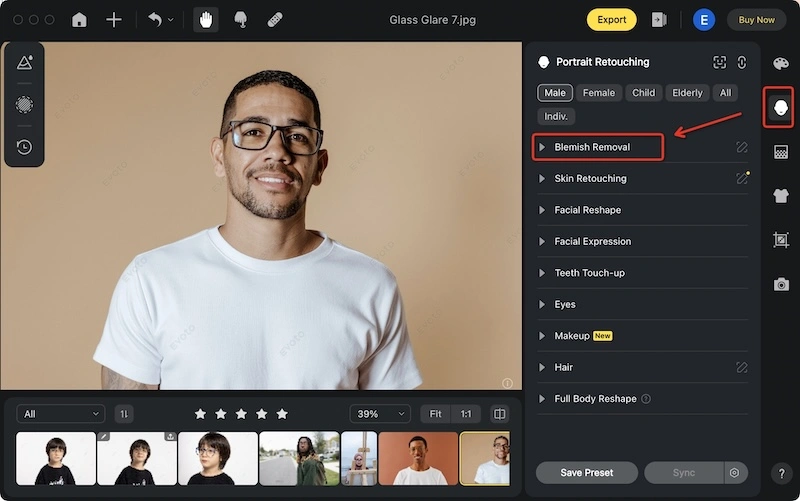
Task: Rate the photo with the first star
Action: [x=201, y=414]
